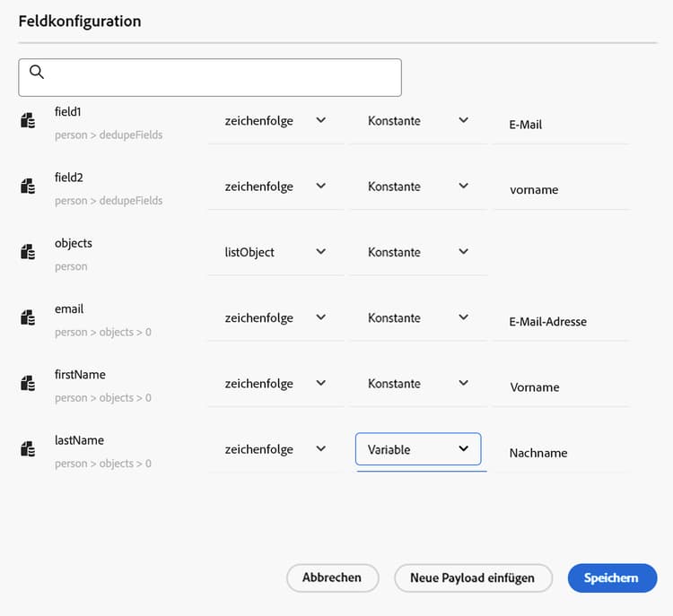Edit the E-Mail-Adresse value field

pyautogui.click(x=562, y=322)
